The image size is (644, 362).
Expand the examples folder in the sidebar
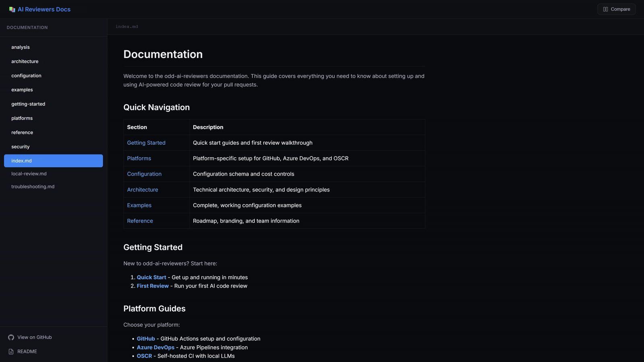click(x=54, y=90)
